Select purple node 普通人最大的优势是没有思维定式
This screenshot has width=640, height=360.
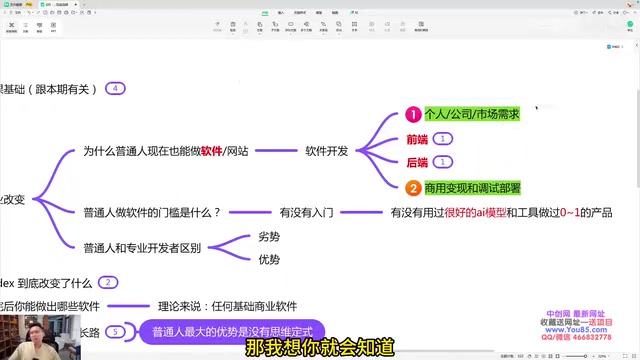coord(232,332)
